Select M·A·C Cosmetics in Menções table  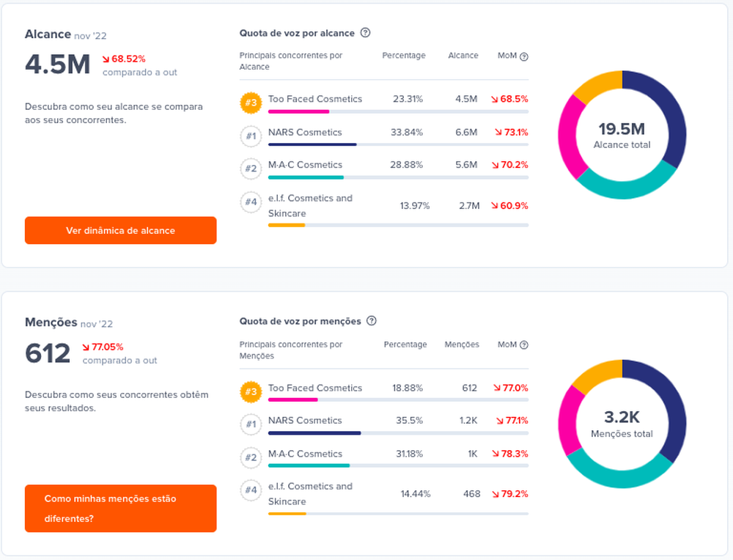[x=305, y=454]
